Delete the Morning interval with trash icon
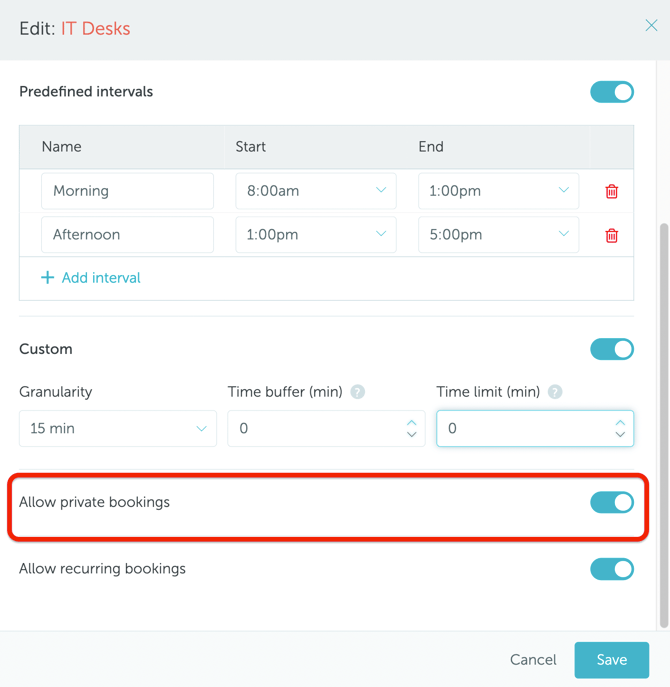Screen dimensions: 670x687 pyautogui.click(x=611, y=191)
